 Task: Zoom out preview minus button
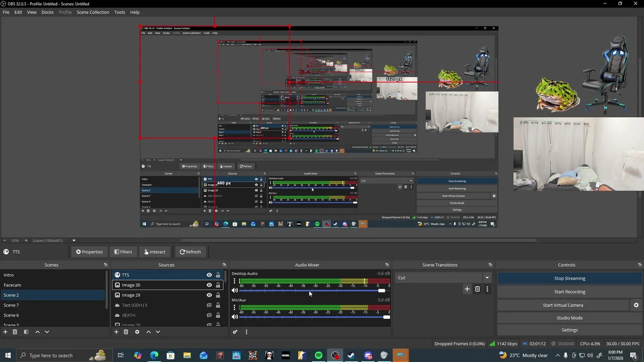click(x=5, y=240)
